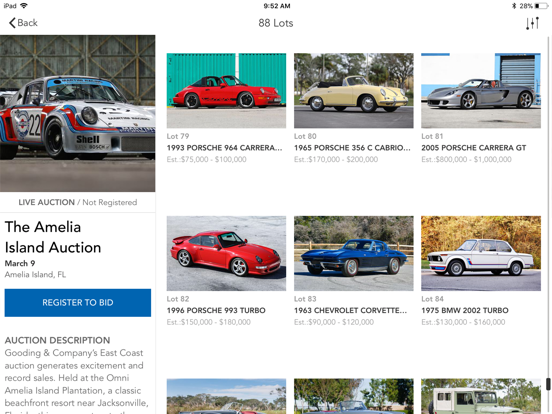Open Lot 81 silver Carrera GT photo
The image size is (552, 414).
click(481, 90)
